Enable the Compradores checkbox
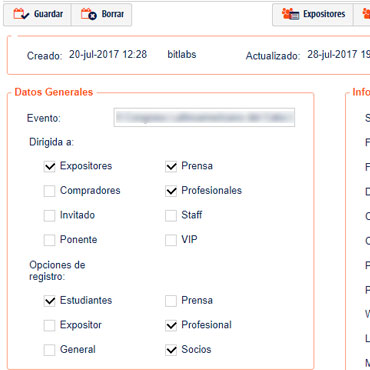This screenshot has height=370, width=370. (50, 191)
